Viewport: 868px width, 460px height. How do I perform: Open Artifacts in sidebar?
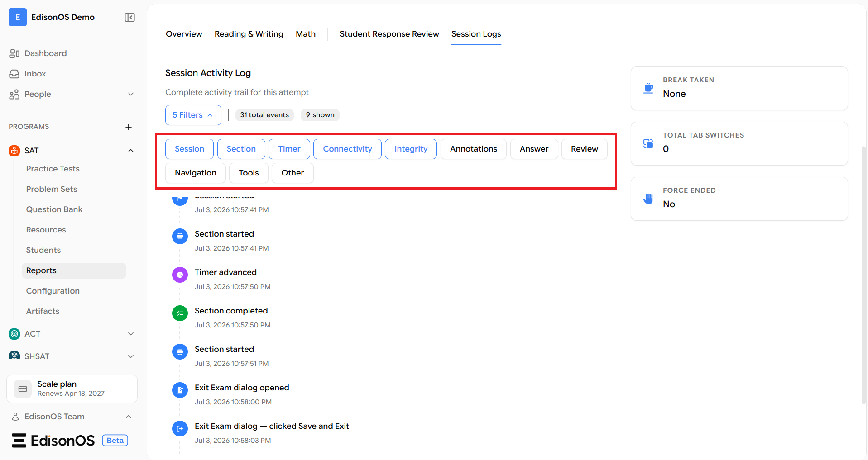click(x=43, y=311)
